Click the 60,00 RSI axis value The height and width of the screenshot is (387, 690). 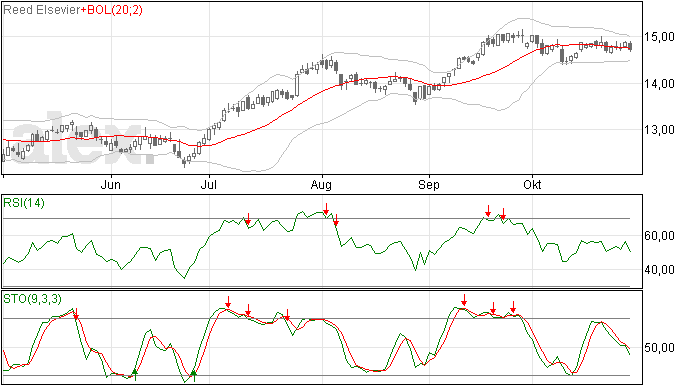coord(659,236)
